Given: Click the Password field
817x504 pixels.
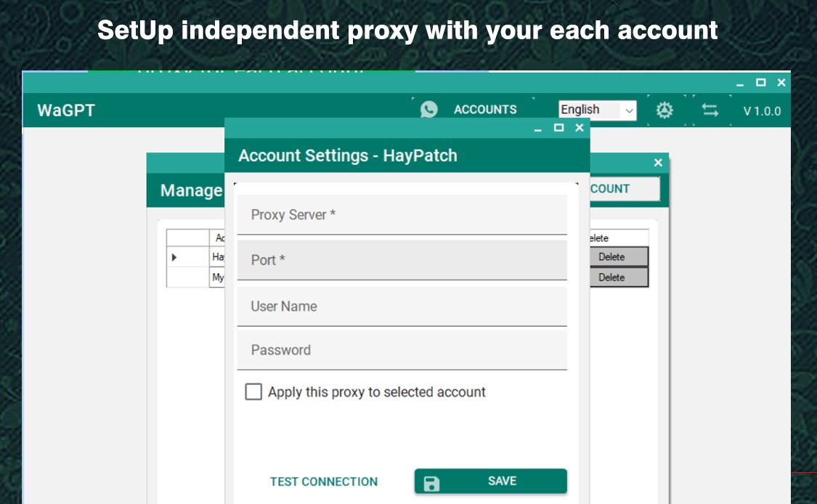Looking at the screenshot, I should click(x=402, y=350).
